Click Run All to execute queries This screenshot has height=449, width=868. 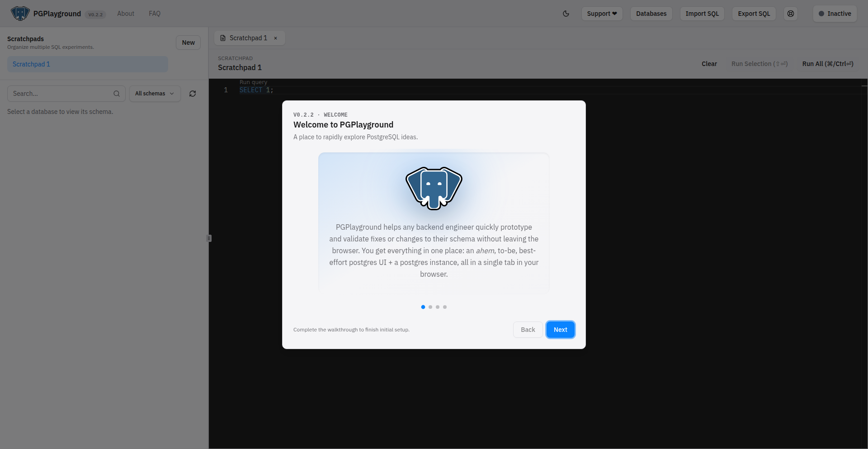(x=828, y=64)
